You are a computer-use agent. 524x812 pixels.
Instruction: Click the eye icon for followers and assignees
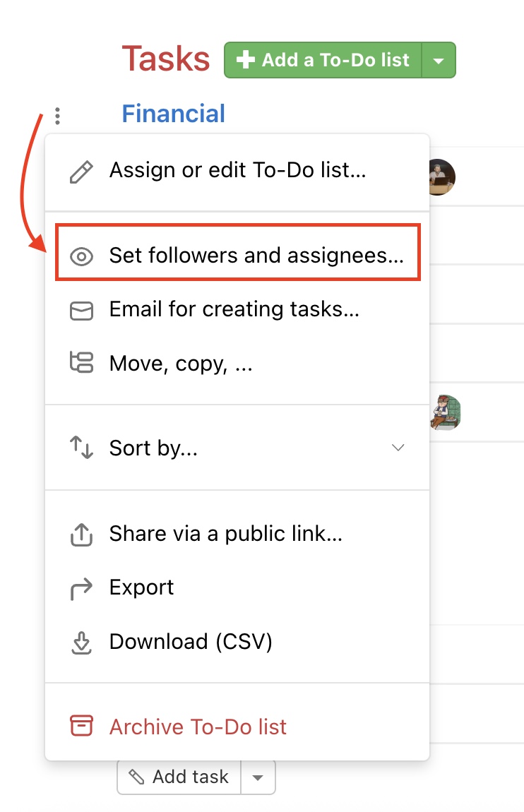[81, 256]
